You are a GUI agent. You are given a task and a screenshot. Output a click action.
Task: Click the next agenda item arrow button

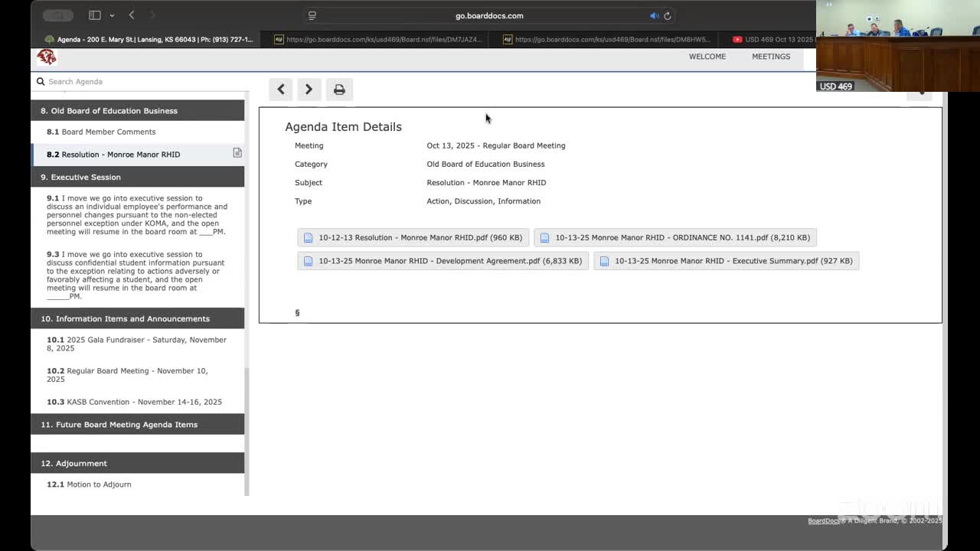click(309, 90)
